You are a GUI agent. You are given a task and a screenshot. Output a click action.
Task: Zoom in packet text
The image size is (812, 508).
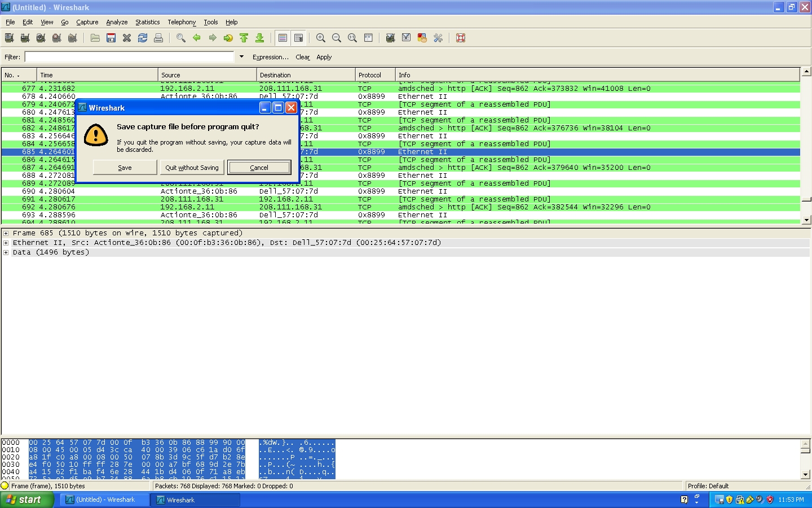point(321,38)
